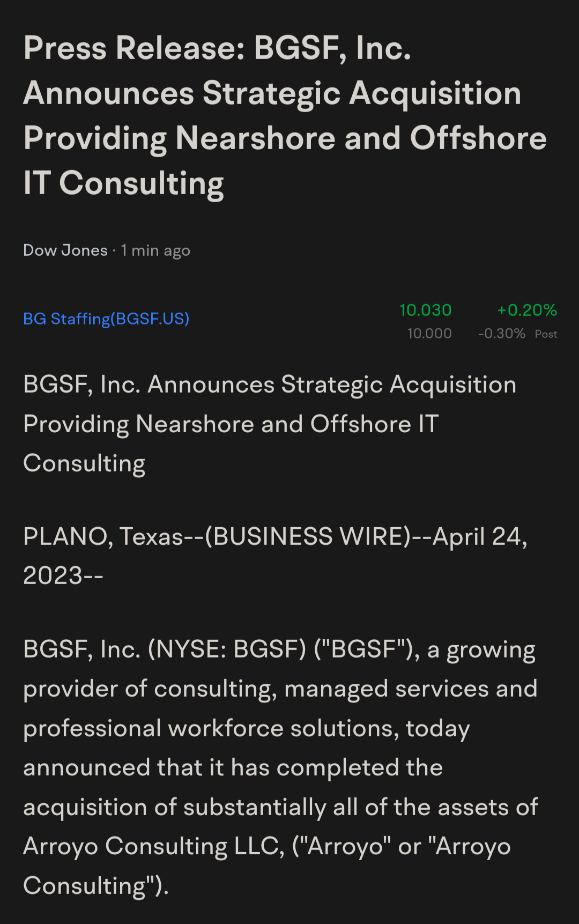579x924 pixels.
Task: Tap the paragraph about professional workforce solutions
Action: point(280,767)
